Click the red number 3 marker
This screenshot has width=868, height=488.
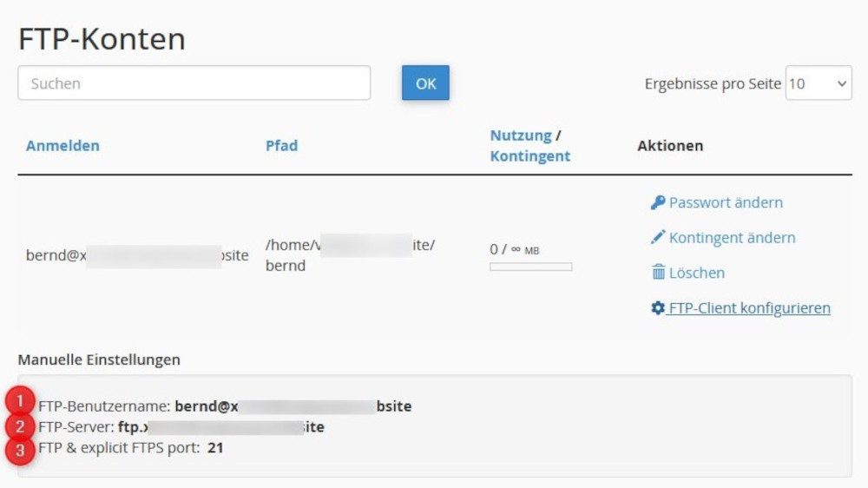20,450
